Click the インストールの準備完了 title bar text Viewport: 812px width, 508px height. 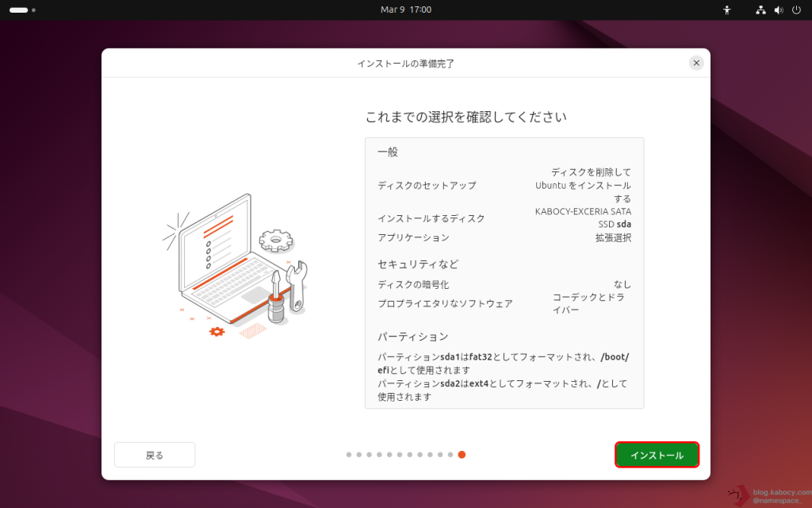tap(406, 63)
